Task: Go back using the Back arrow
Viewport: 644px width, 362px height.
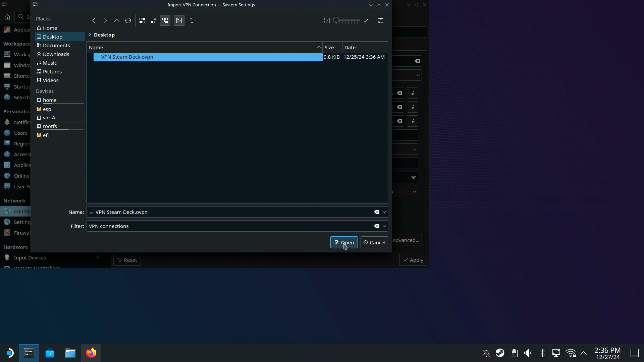Action: (x=94, y=21)
